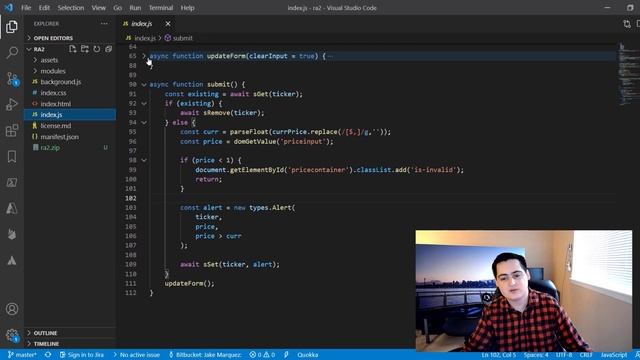This screenshot has height=360, width=640.
Task: Open the Help menu
Action: coord(187,8)
